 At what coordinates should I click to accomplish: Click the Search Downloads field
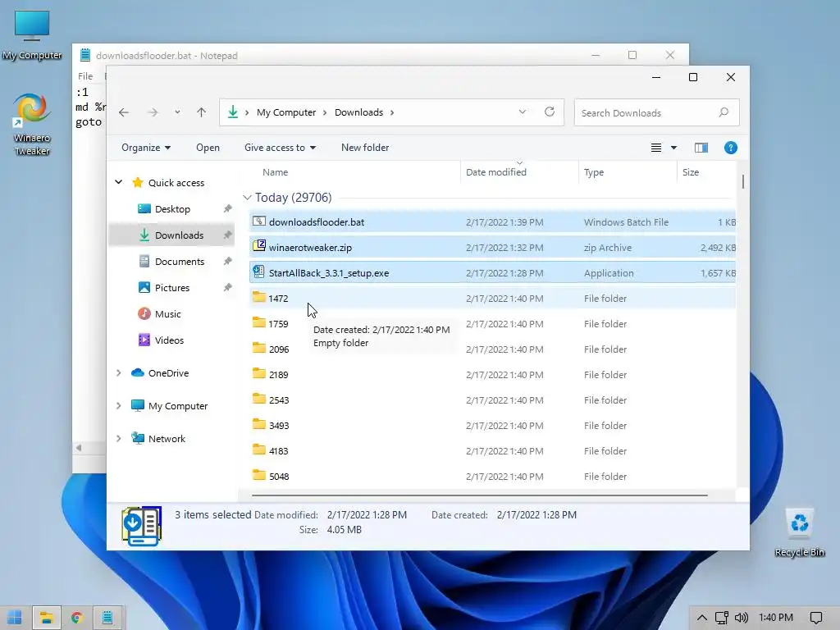[656, 112]
